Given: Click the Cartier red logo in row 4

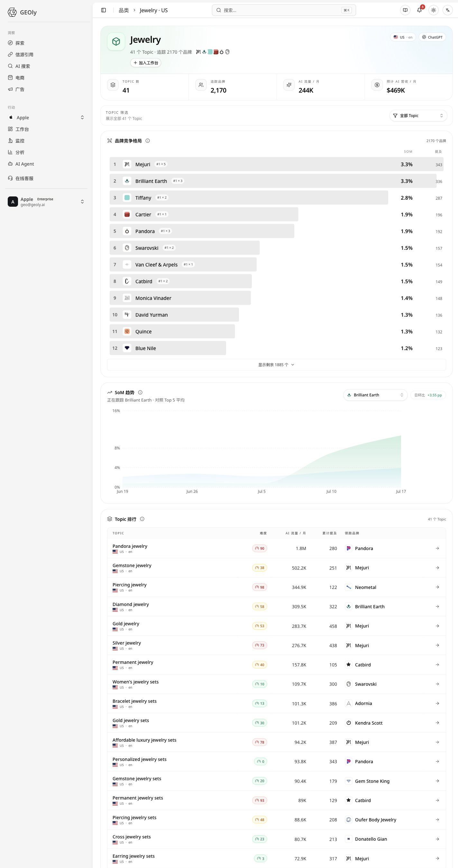Looking at the screenshot, I should 127,214.
